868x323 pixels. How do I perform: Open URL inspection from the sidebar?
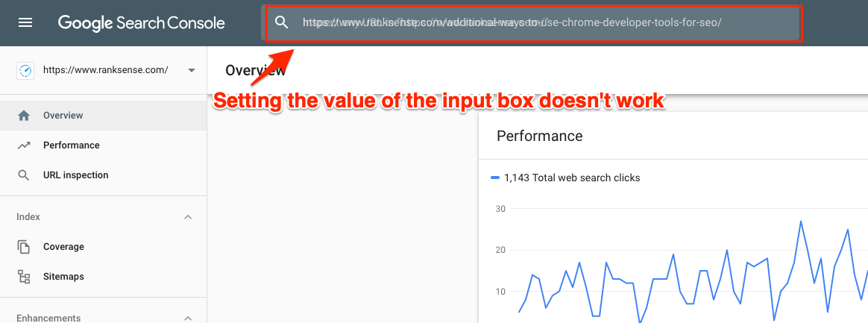click(76, 175)
